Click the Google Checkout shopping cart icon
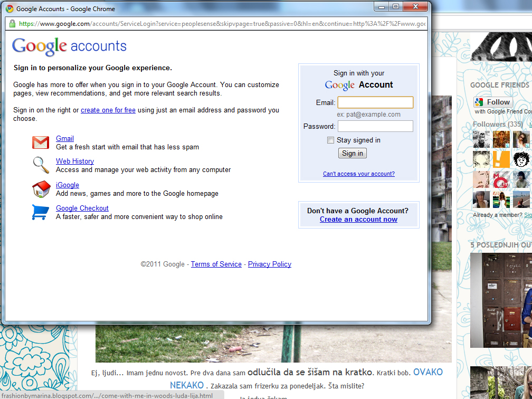 [x=40, y=212]
